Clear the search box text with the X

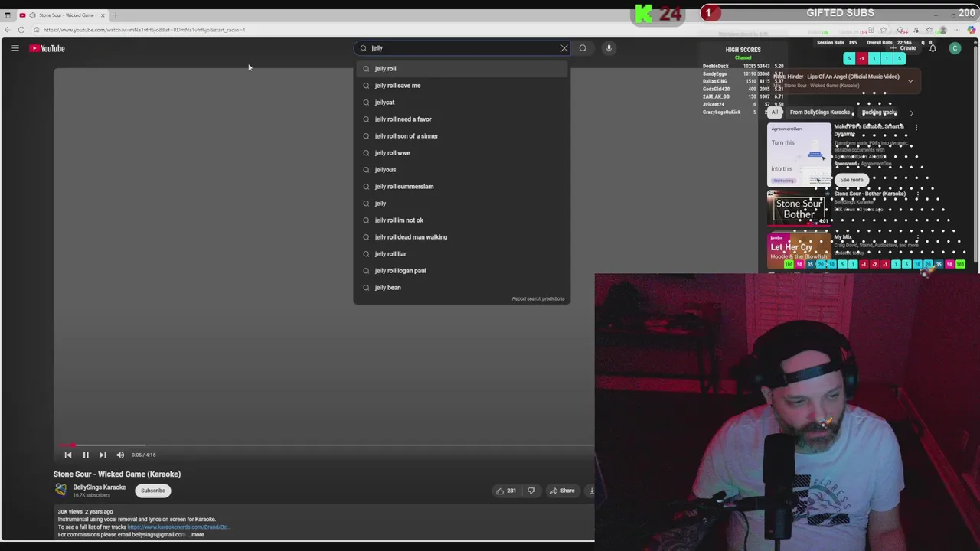tap(564, 48)
